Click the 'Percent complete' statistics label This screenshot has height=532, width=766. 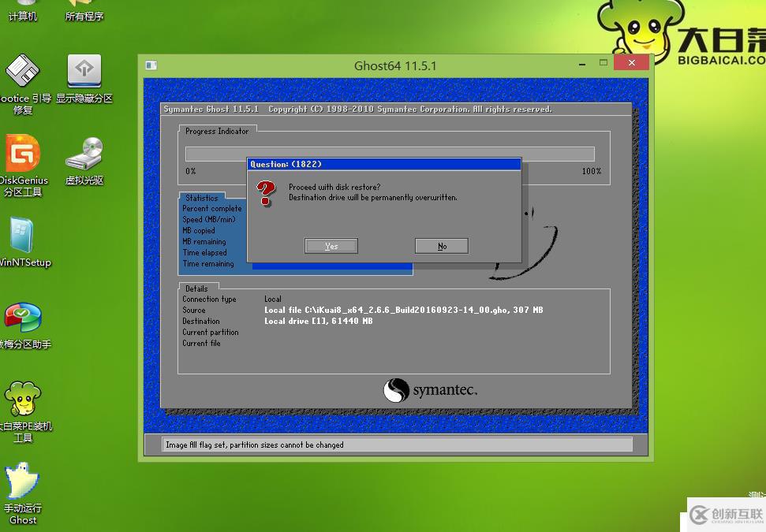coord(212,208)
